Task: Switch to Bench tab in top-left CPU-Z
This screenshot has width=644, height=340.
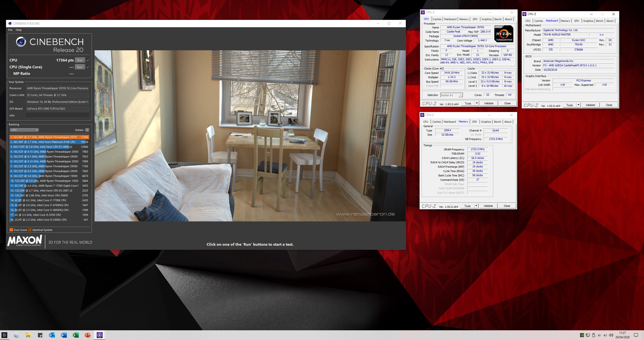Action: (x=498, y=19)
